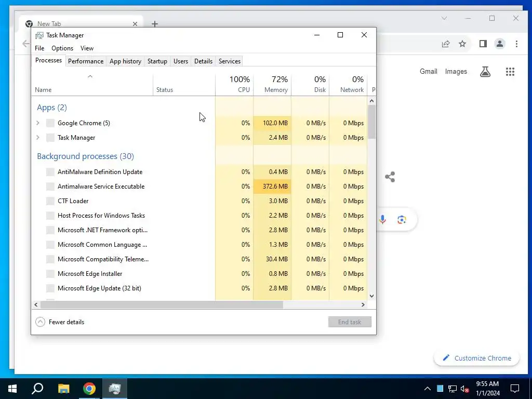532x399 pixels.
Task: Click the Customize Chrome button
Action: pyautogui.click(x=477, y=358)
